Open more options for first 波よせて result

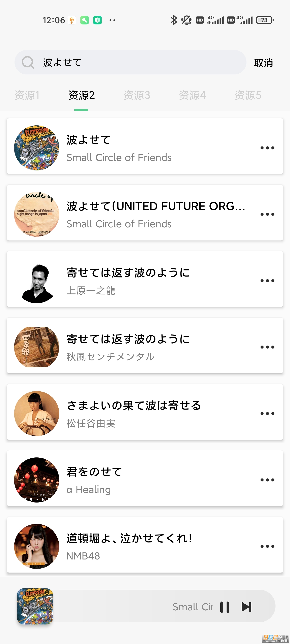tap(267, 148)
